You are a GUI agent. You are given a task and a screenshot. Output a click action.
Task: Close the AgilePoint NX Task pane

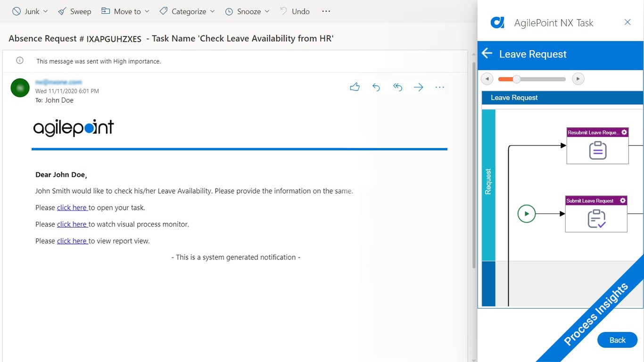point(627,22)
